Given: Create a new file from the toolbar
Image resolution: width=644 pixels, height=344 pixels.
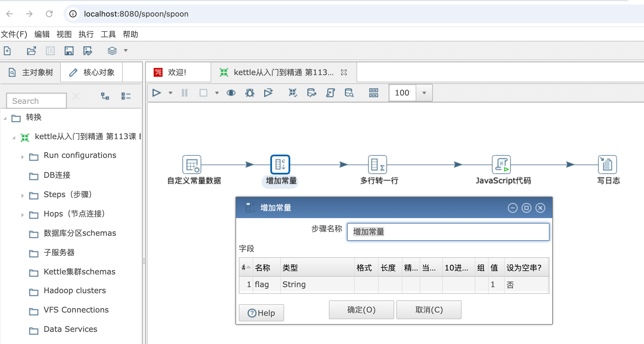Looking at the screenshot, I should pyautogui.click(x=7, y=51).
